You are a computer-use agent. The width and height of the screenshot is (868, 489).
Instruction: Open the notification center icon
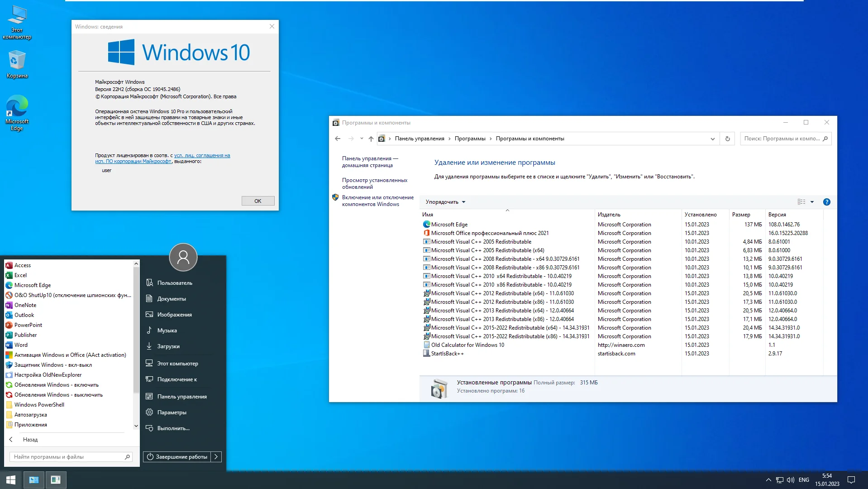pyautogui.click(x=851, y=480)
